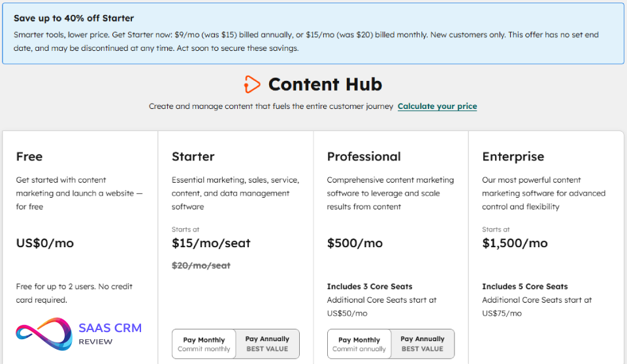This screenshot has height=364, width=627.
Task: Click the Includes 5 Core Seats text
Action: point(525,286)
